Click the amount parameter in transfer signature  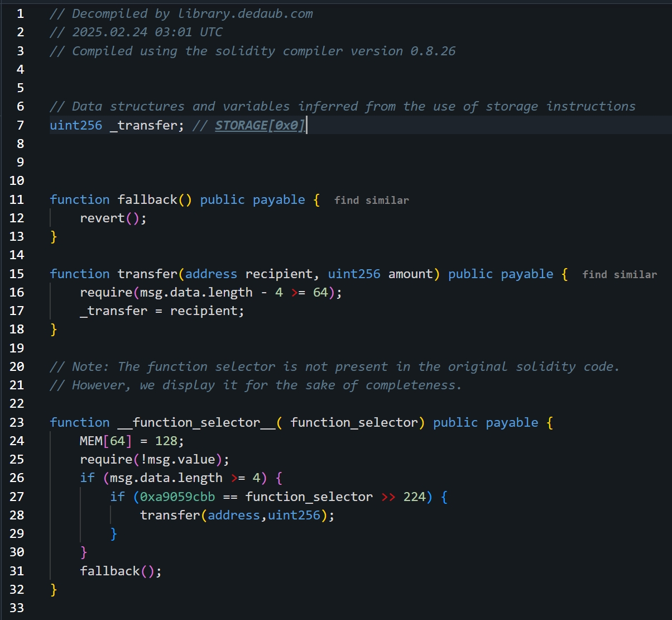[x=411, y=274]
